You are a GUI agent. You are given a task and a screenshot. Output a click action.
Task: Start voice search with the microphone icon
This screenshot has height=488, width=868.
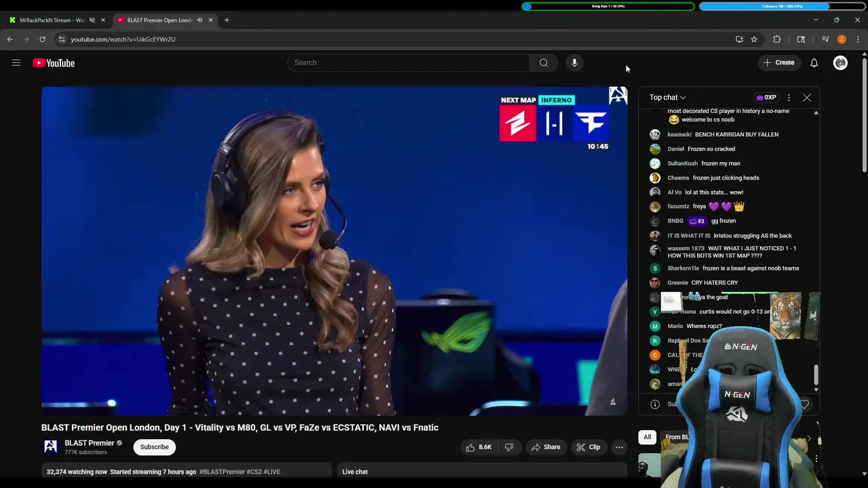click(574, 62)
